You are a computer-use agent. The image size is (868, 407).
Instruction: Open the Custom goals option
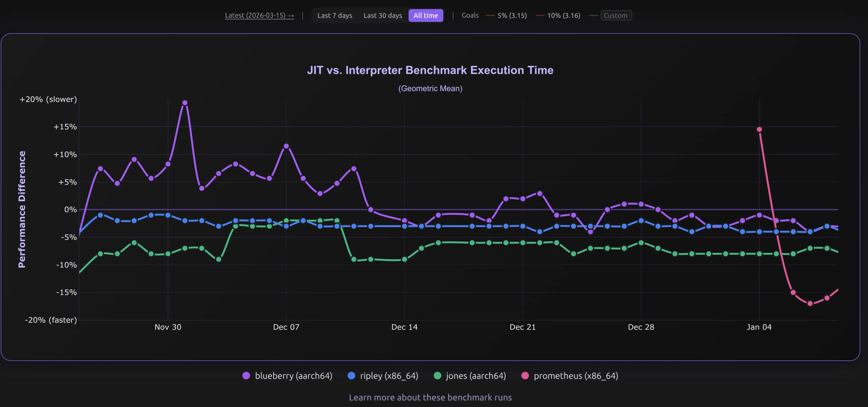tap(616, 16)
